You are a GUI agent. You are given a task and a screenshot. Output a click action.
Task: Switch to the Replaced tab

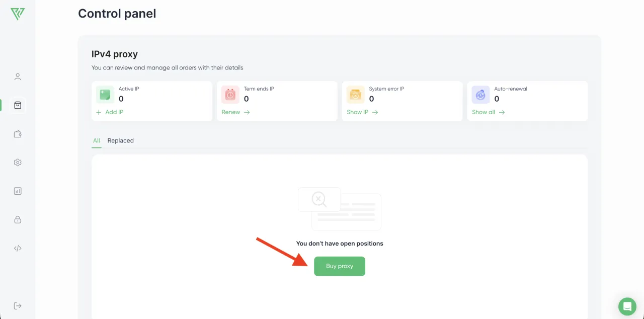pyautogui.click(x=121, y=141)
